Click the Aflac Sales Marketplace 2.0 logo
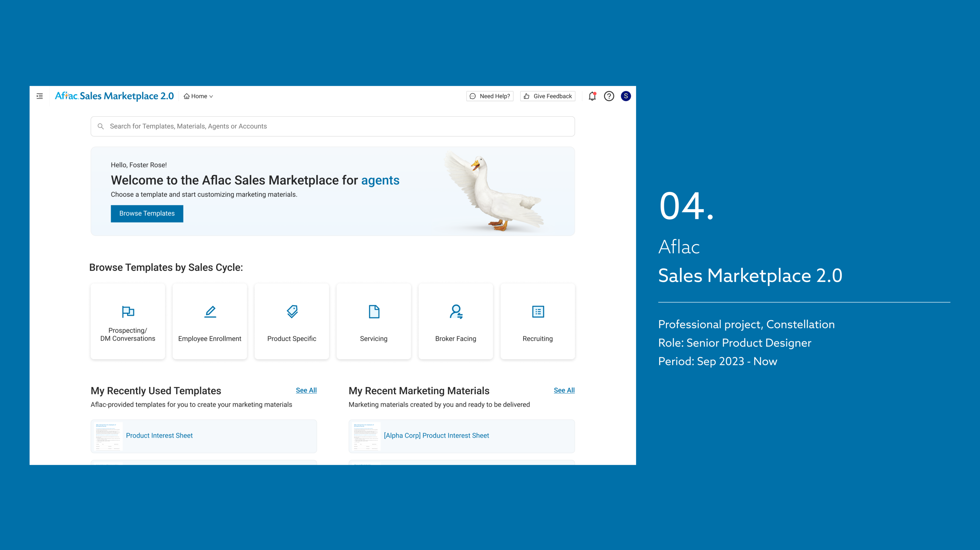Viewport: 980px width, 550px height. click(x=114, y=96)
